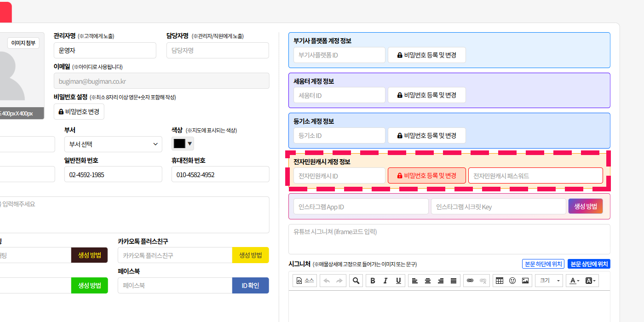Expand the background color dropdown
Image resolution: width=644 pixels, height=322 pixels.
click(x=591, y=281)
